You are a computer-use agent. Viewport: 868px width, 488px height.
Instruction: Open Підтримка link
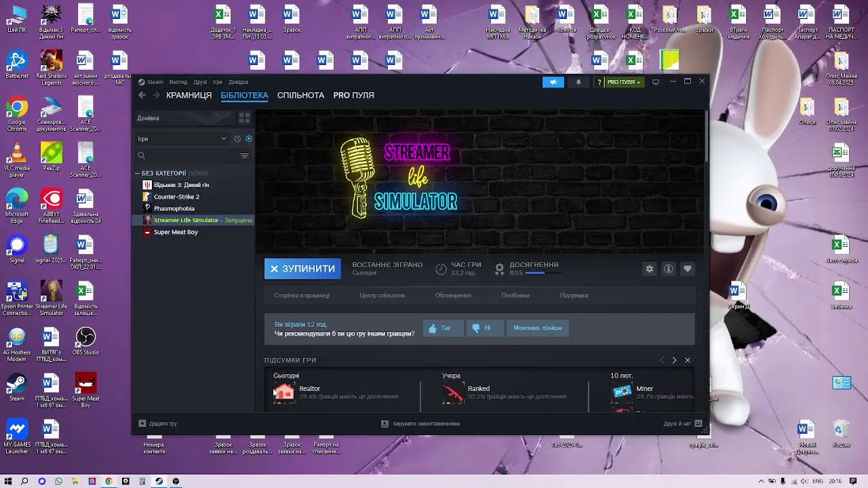pyautogui.click(x=574, y=296)
